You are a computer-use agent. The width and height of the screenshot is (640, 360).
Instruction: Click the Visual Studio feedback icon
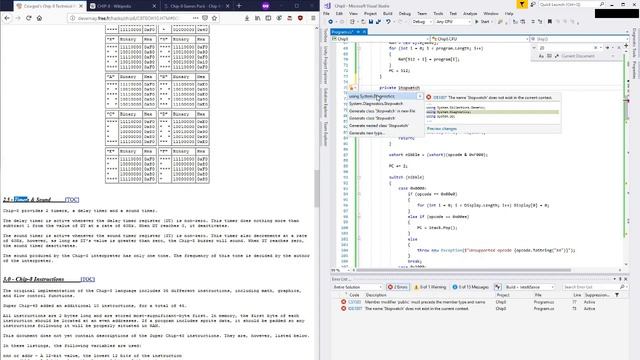(533, 4)
